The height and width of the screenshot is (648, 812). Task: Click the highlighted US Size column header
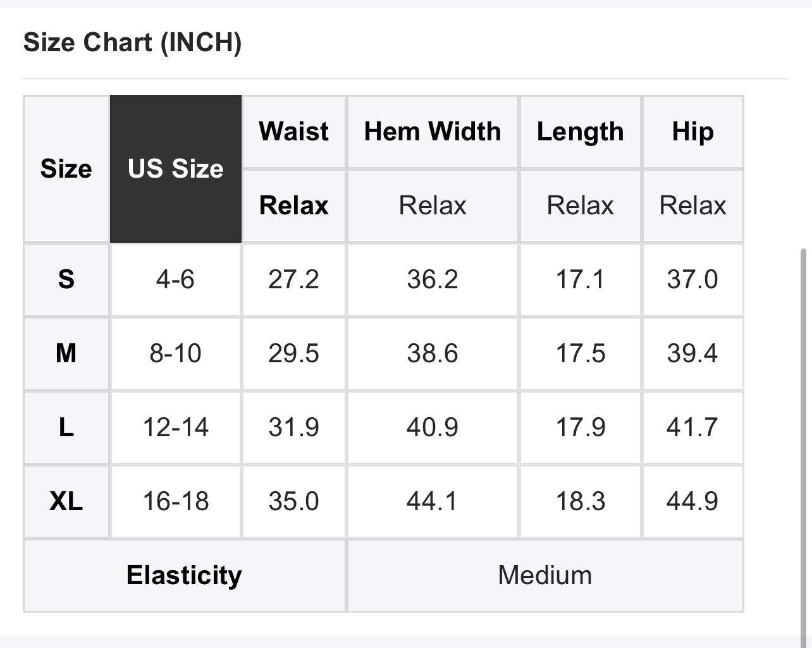[x=176, y=169]
